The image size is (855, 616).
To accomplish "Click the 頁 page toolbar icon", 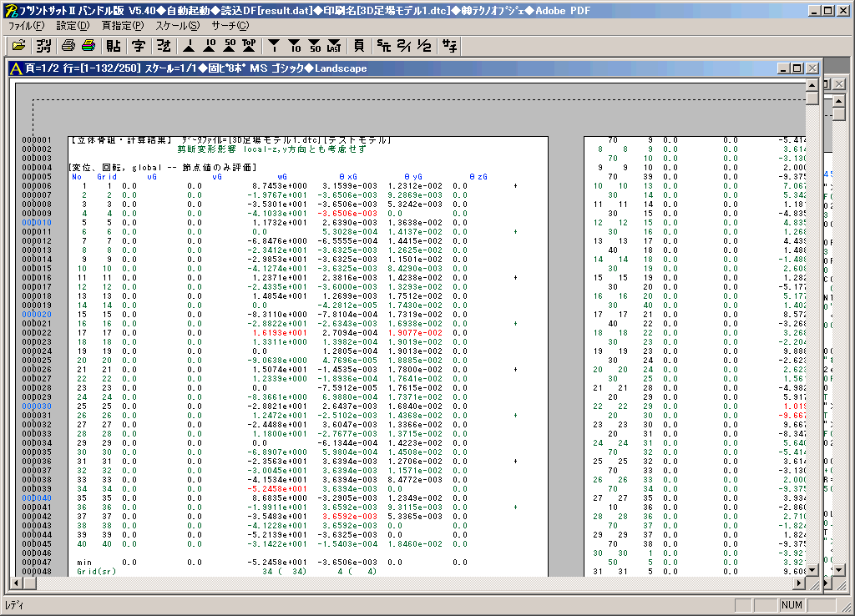I will coord(359,46).
